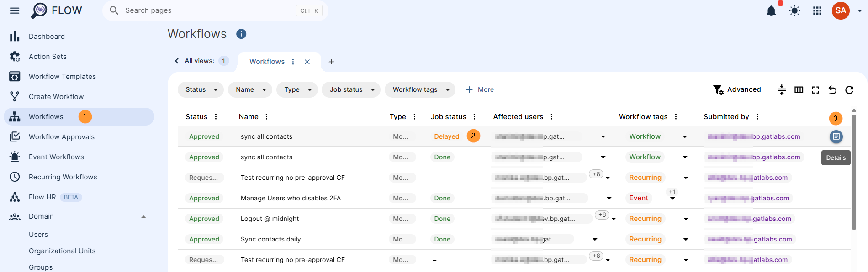Go to Dashboard in sidebar

click(x=47, y=37)
